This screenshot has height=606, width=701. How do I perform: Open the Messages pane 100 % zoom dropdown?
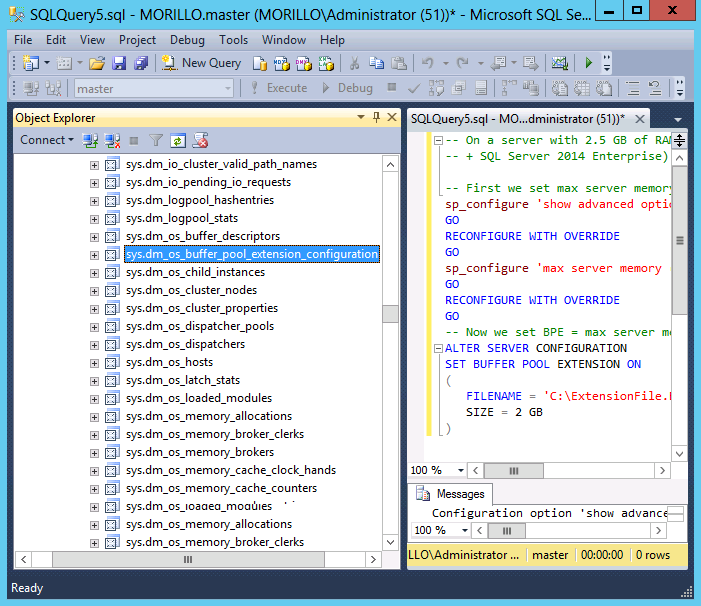pos(465,530)
